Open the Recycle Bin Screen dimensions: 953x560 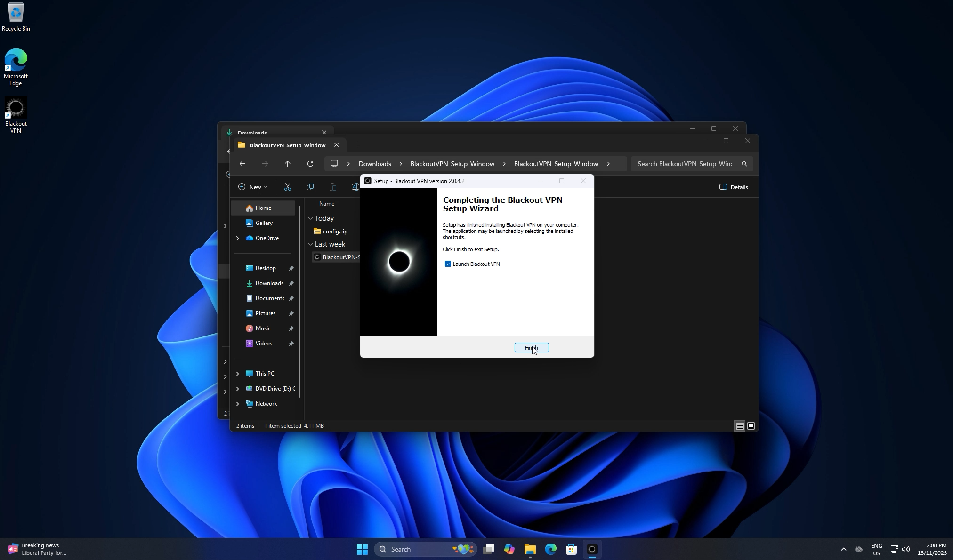pyautogui.click(x=16, y=13)
